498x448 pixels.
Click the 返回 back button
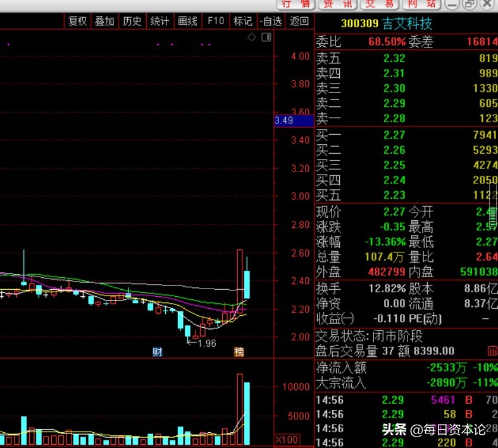(x=299, y=22)
